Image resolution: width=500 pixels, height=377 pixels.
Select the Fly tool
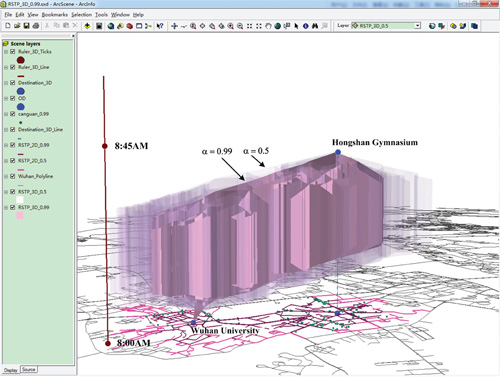(184, 26)
